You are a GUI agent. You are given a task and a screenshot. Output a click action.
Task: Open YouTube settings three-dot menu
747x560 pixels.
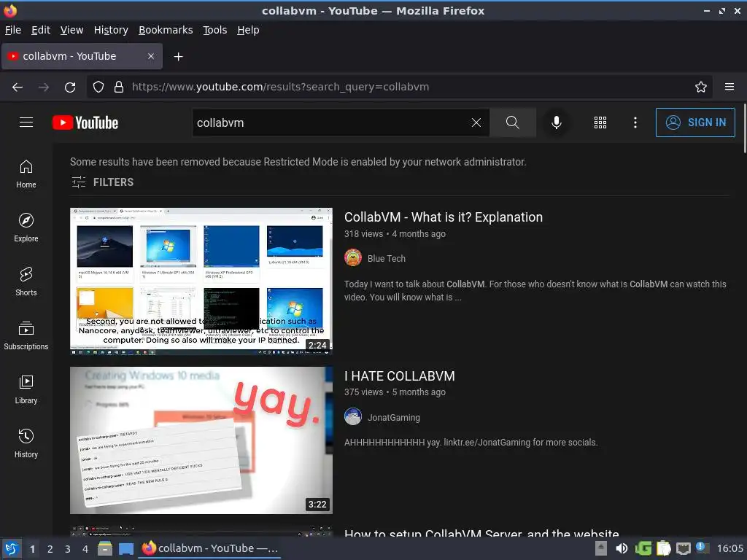635,122
